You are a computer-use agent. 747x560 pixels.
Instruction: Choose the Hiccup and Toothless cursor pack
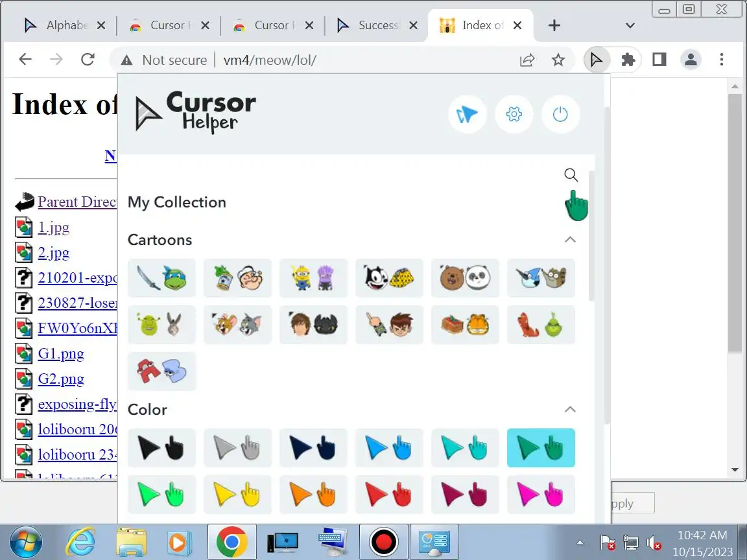[x=313, y=325]
